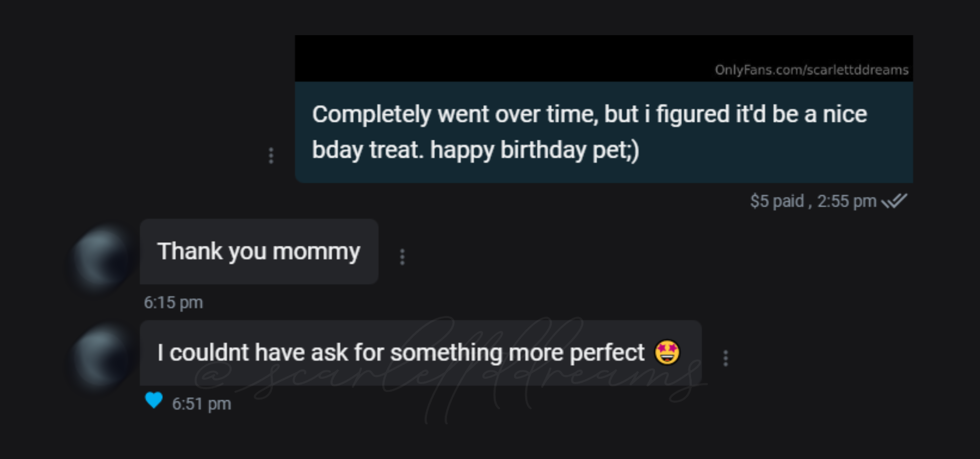Image resolution: width=980 pixels, height=459 pixels.
Task: Open three-dot menu next to Thank you mommy
Action: (402, 257)
